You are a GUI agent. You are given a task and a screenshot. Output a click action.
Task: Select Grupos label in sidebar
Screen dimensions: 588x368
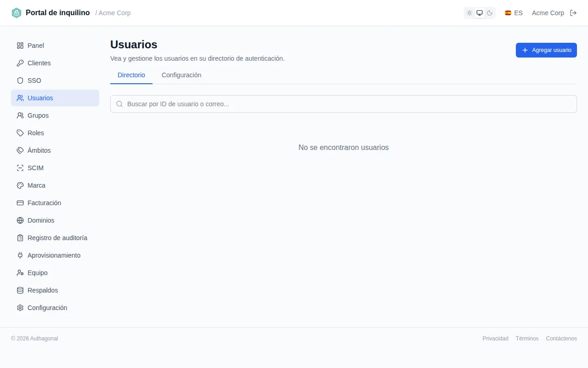click(x=38, y=115)
